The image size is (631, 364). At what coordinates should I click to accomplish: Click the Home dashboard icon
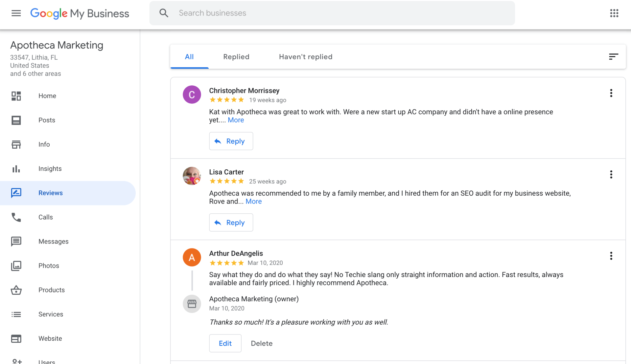(x=16, y=96)
